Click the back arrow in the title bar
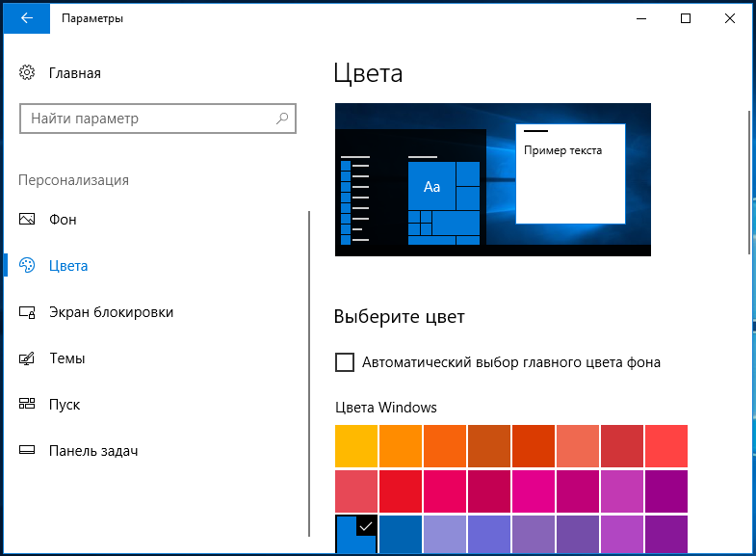Screen dimensions: 756x556 coord(27,18)
